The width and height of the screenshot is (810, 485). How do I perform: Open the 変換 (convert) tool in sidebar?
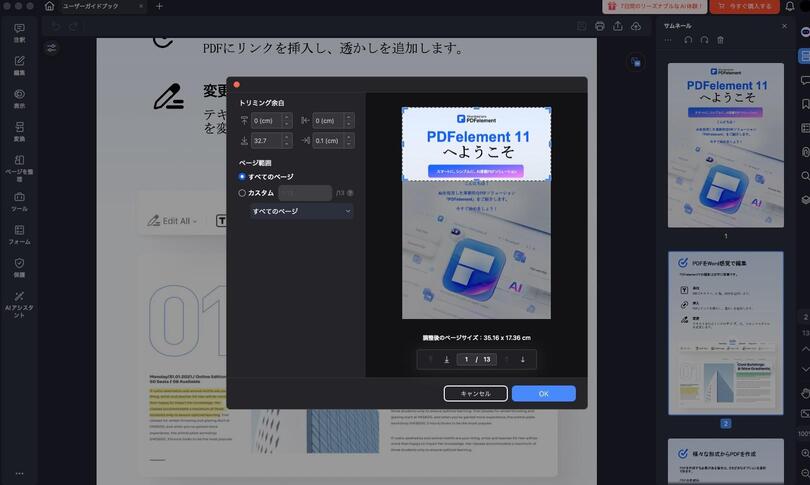(x=19, y=132)
